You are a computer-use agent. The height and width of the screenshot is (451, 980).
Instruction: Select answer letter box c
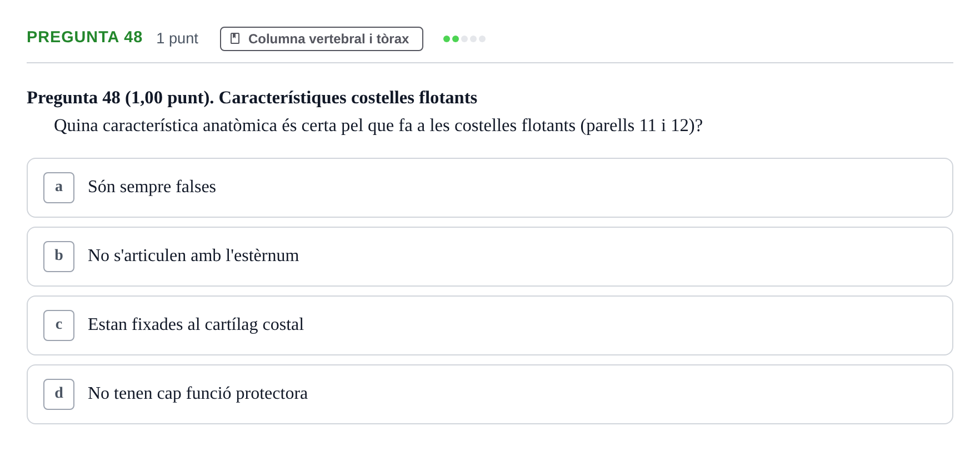pos(59,325)
